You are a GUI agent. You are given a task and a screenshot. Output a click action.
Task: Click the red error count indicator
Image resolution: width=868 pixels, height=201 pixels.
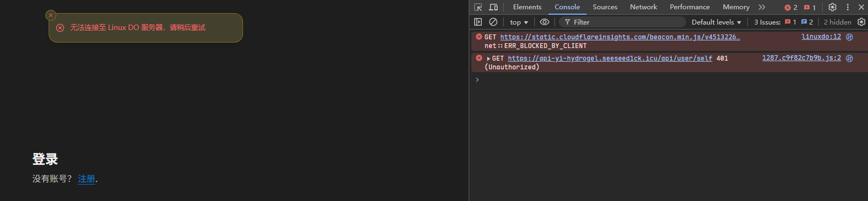coord(791,8)
